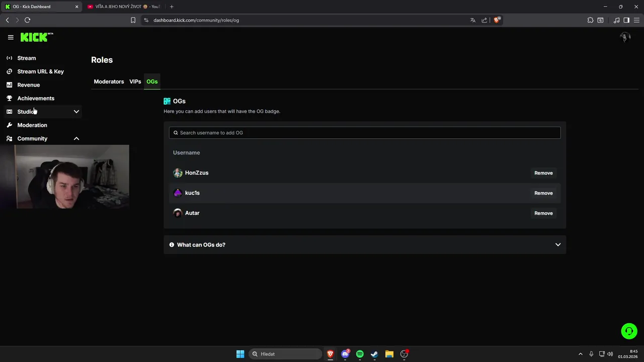Click the Revenue chart icon
644x362 pixels.
(x=9, y=85)
